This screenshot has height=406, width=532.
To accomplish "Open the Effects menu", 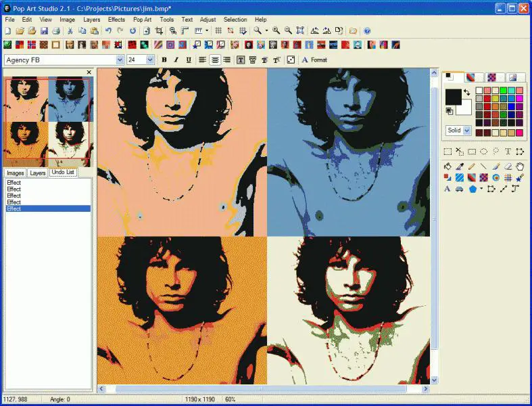I will pyautogui.click(x=116, y=20).
